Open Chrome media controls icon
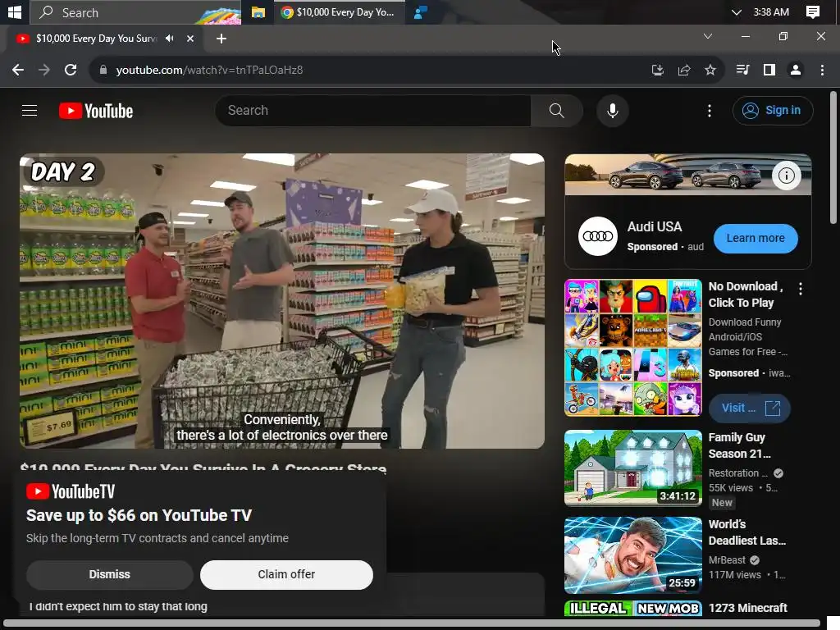 [x=742, y=71]
